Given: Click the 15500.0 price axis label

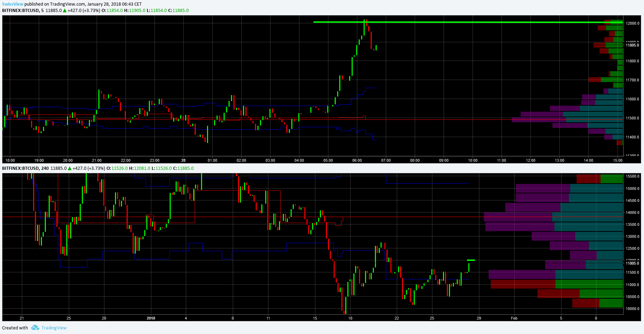Looking at the screenshot, I should pos(632,176).
